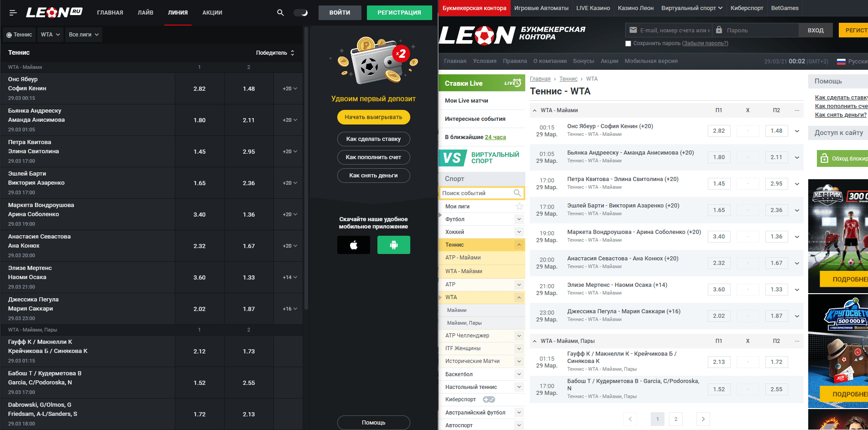Click Как сделать ставку button in promo panel
The width and height of the screenshot is (868, 430).
coord(374,139)
